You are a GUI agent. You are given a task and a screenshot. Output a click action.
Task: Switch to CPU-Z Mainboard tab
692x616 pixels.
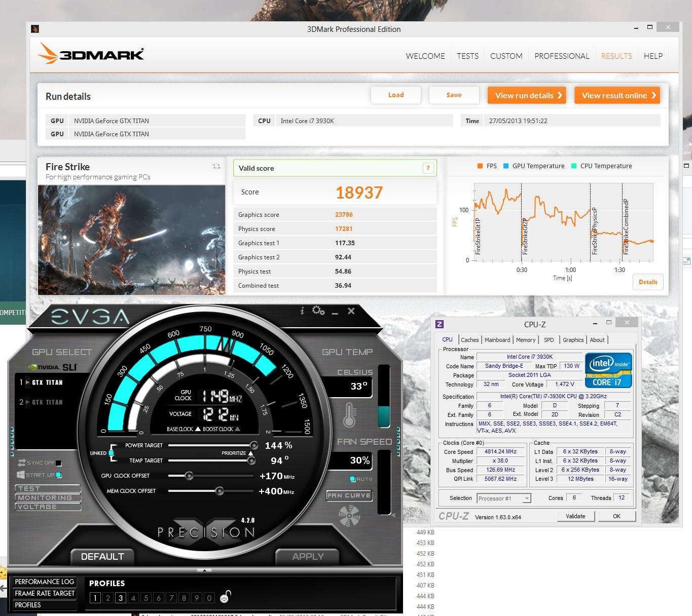click(497, 340)
